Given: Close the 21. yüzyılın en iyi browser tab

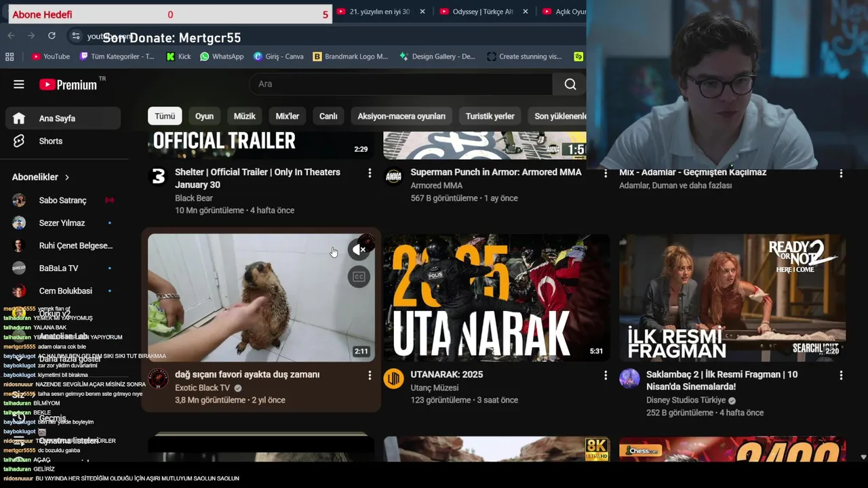Looking at the screenshot, I should (x=422, y=12).
